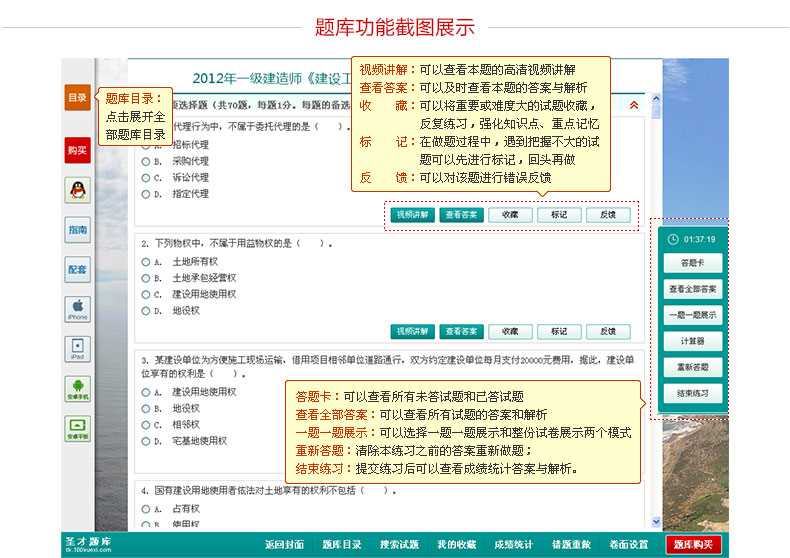Click the red 购买 sidebar icon

click(x=77, y=150)
